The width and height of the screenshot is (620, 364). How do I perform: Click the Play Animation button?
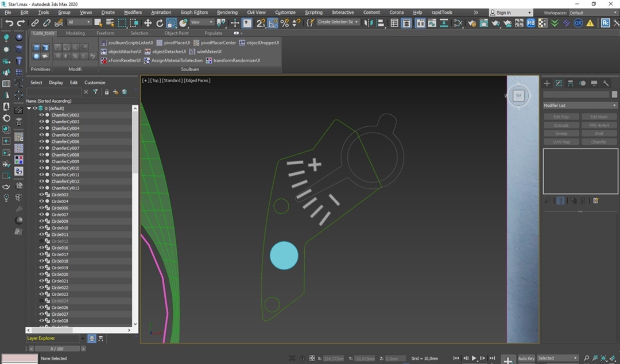[474, 358]
